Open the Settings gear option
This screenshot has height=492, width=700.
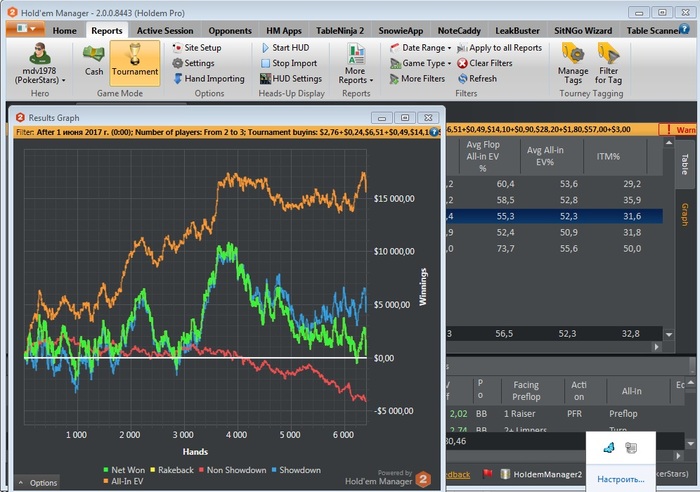[193, 63]
